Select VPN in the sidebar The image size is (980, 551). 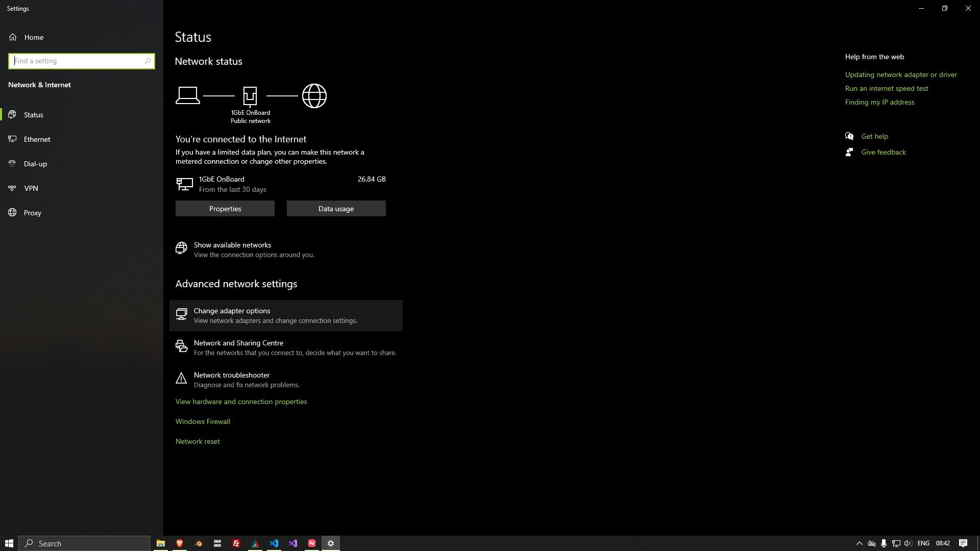point(31,188)
